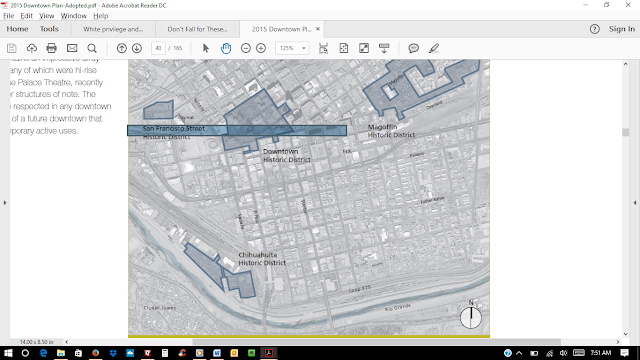Click the Magoffin Historic District label
The height and width of the screenshot is (360, 640).
[391, 131]
